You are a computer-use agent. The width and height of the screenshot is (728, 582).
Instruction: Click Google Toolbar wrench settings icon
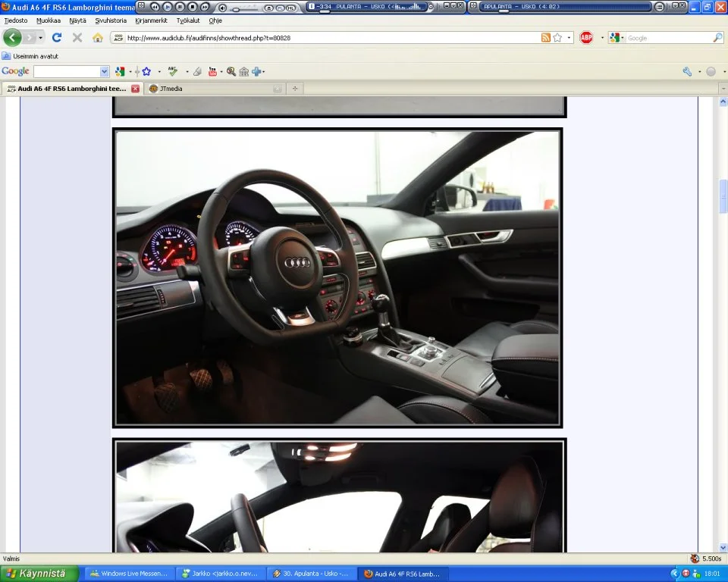point(687,71)
